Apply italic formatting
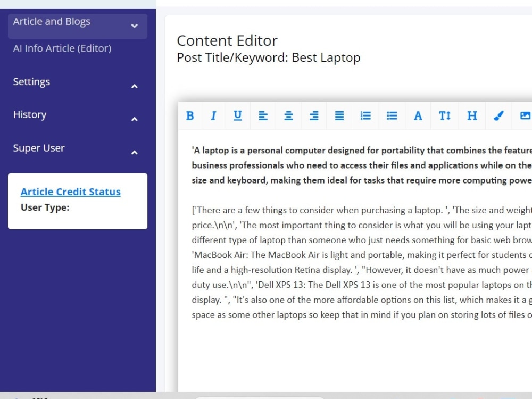This screenshot has width=532, height=399. 213,115
